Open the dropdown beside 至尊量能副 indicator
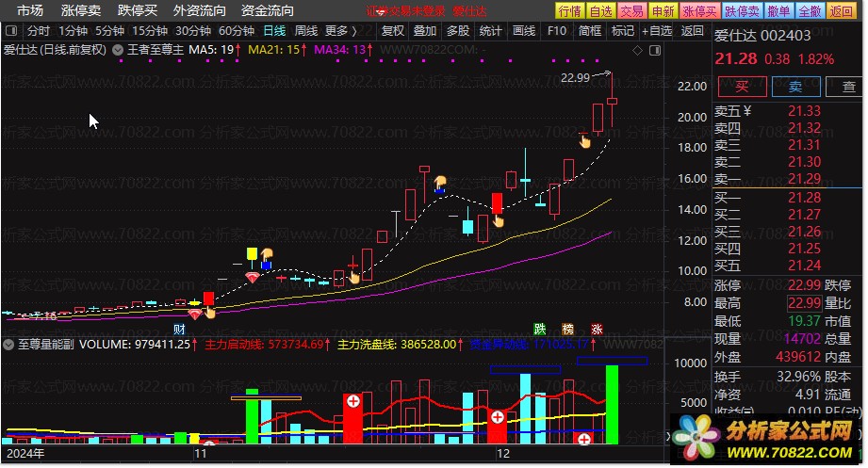The width and height of the screenshot is (868, 468). pos(8,345)
